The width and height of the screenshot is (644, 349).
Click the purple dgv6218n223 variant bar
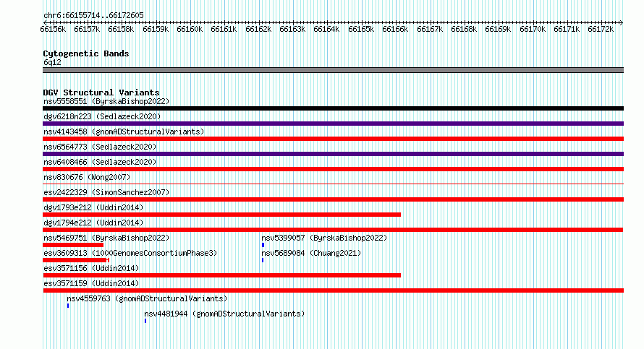pyautogui.click(x=333, y=124)
